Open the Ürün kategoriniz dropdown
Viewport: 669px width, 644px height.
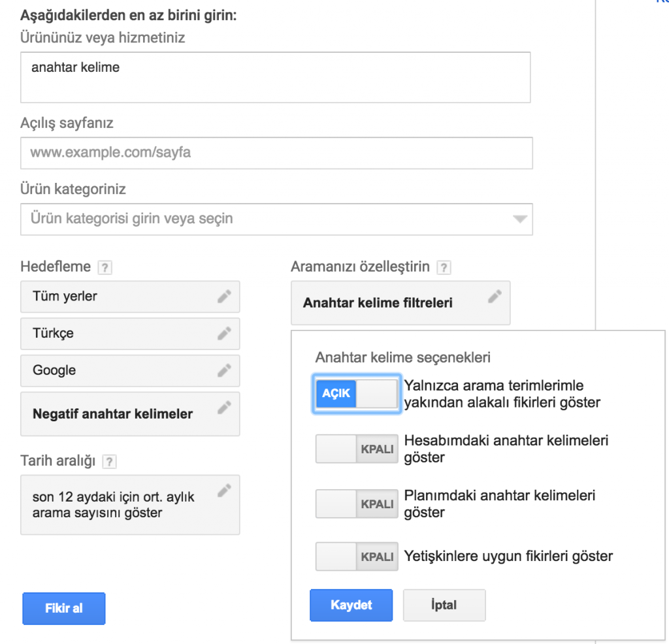tap(519, 219)
